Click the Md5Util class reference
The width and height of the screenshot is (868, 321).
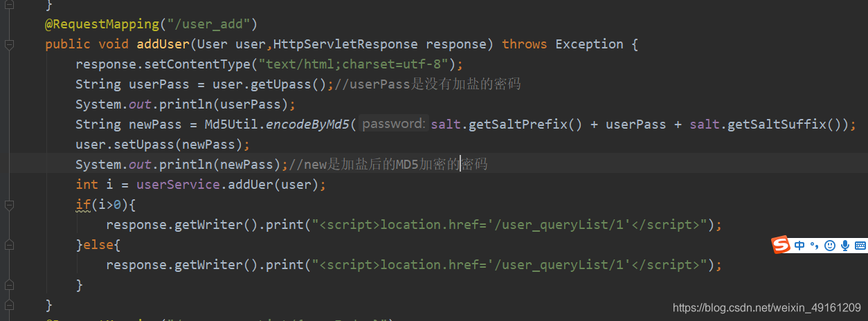231,125
